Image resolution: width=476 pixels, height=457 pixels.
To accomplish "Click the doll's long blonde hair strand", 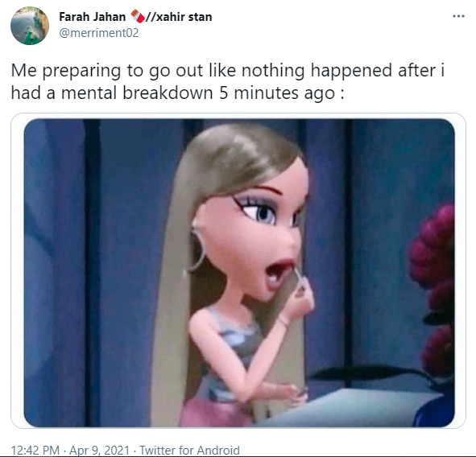I will pyautogui.click(x=172, y=303).
